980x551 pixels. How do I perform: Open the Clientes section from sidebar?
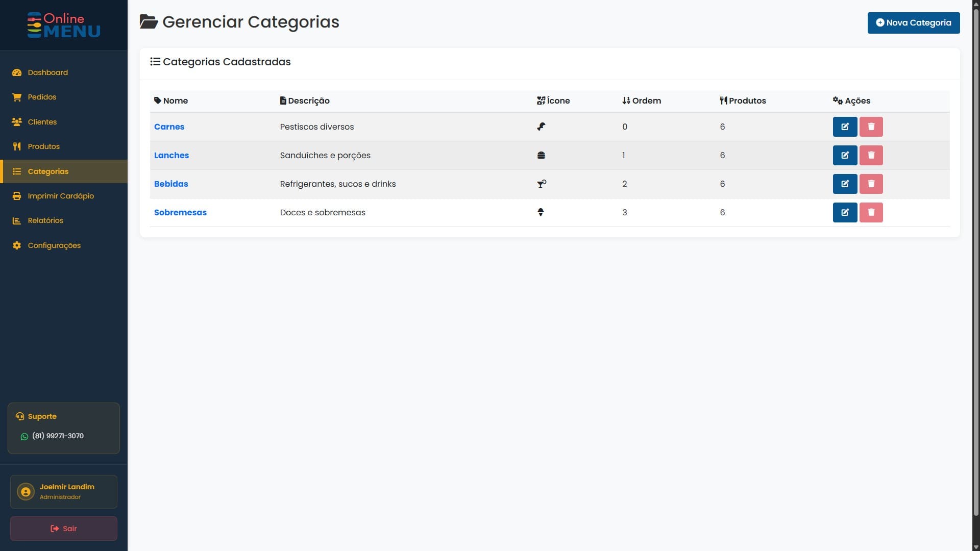42,122
